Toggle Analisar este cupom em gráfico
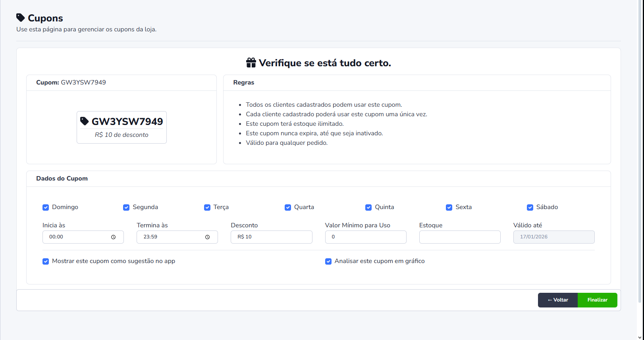The image size is (644, 340). tap(328, 261)
